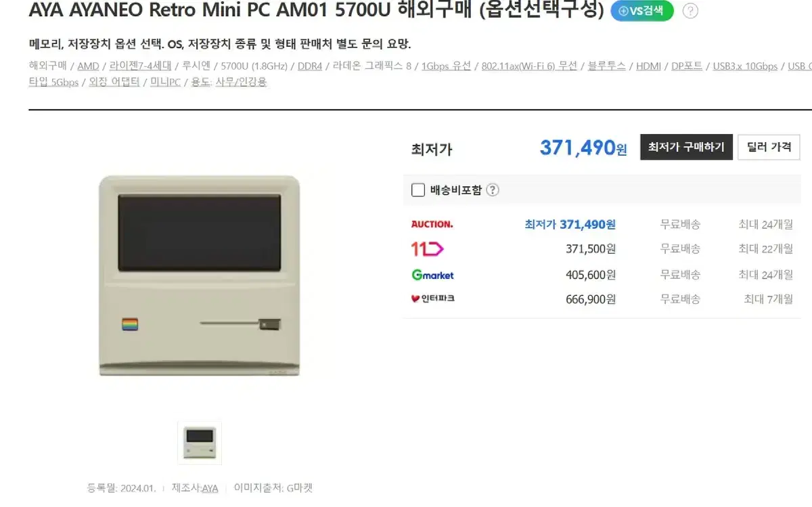Click the 최저가 구매하기 button
812x507 pixels.
click(x=686, y=147)
